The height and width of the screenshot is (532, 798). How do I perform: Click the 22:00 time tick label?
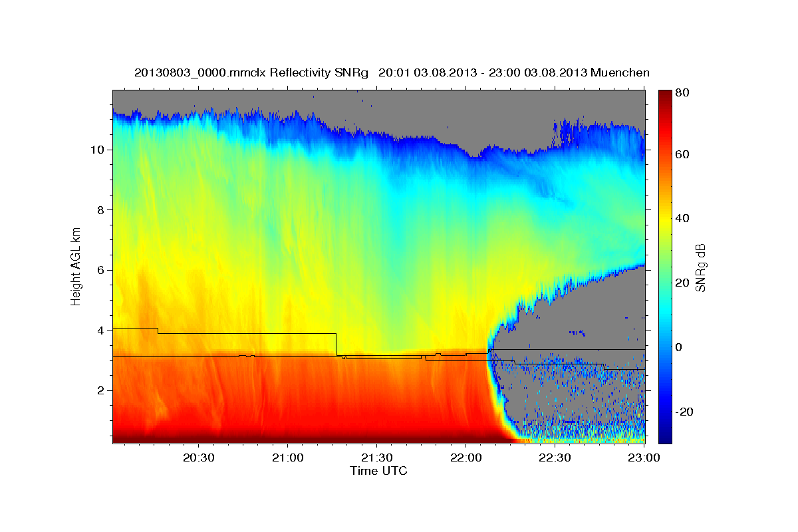465,458
